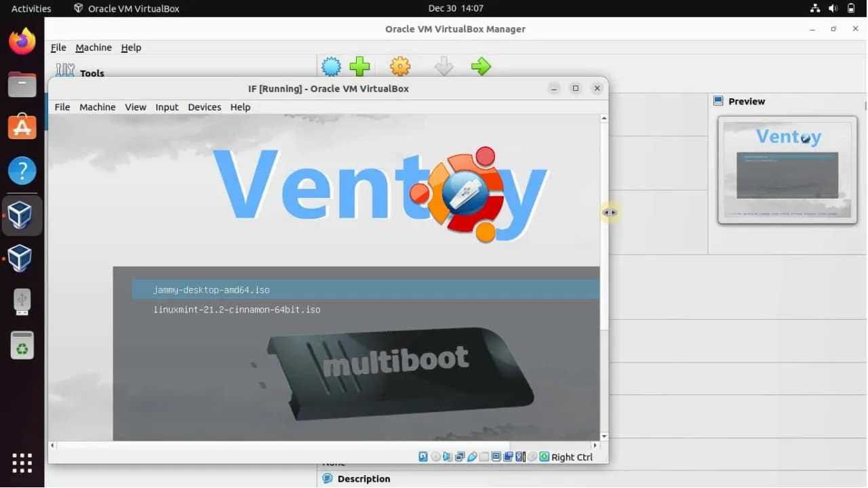Click the Right Ctrl host key indicator
The image size is (868, 488).
tap(572, 457)
